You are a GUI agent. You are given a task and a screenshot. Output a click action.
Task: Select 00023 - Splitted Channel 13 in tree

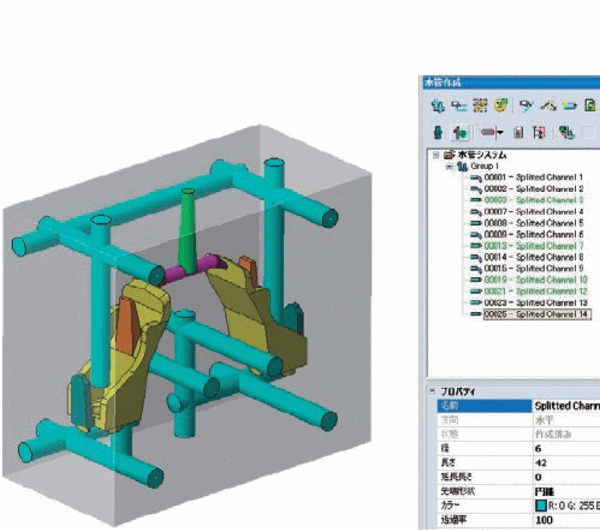tap(534, 302)
